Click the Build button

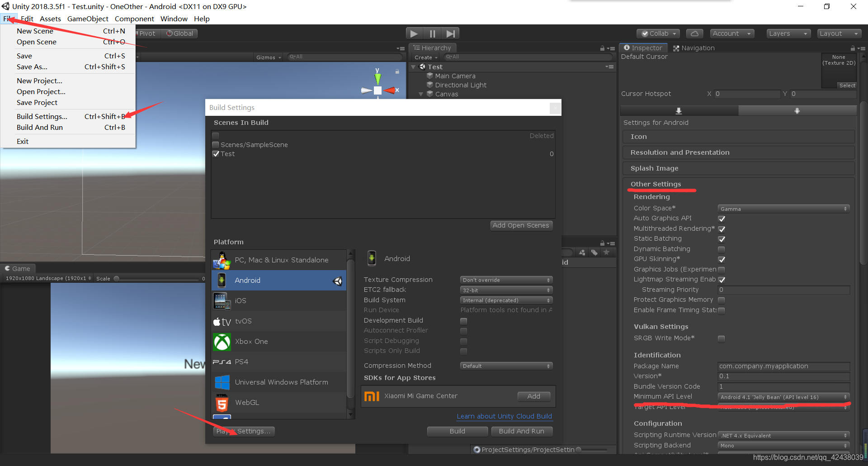tap(457, 431)
